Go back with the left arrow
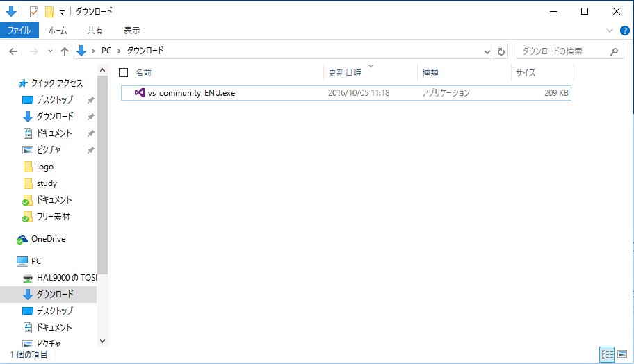 (x=13, y=51)
